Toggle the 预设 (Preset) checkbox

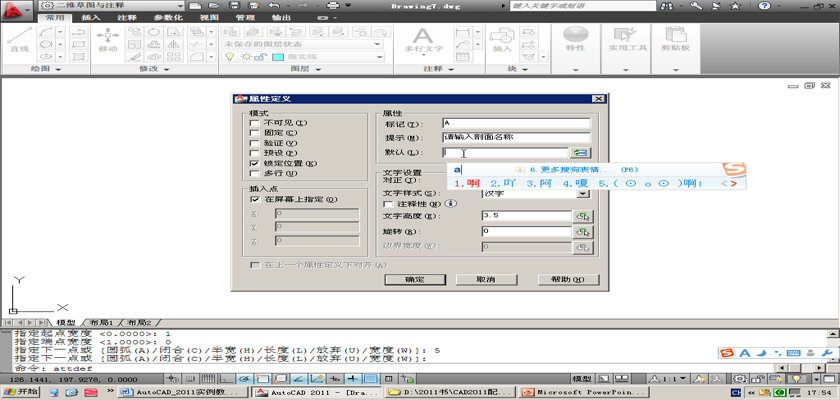click(254, 153)
